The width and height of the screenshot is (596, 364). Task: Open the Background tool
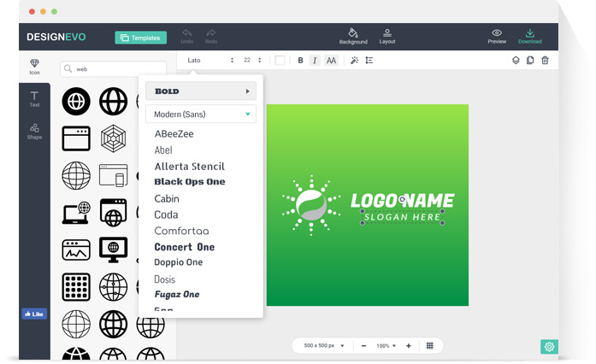[x=352, y=36]
